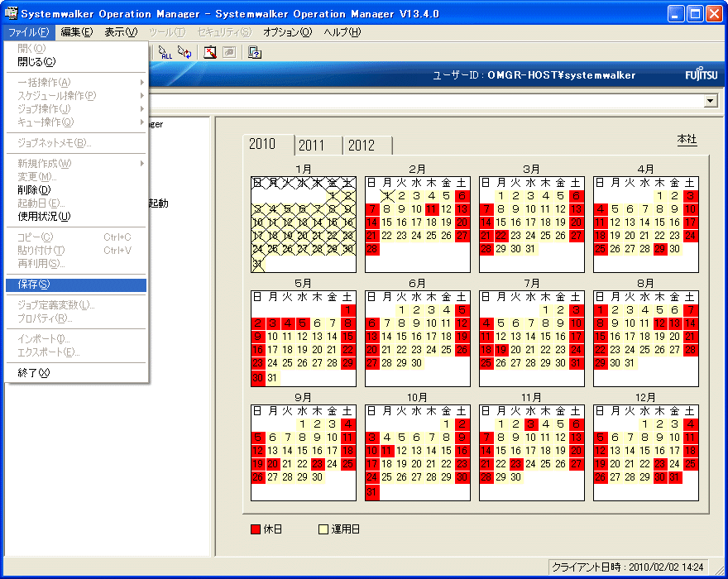Screen dimensions: 728x579
Task: Select May 3 holiday cell
Action: pyautogui.click(x=272, y=323)
